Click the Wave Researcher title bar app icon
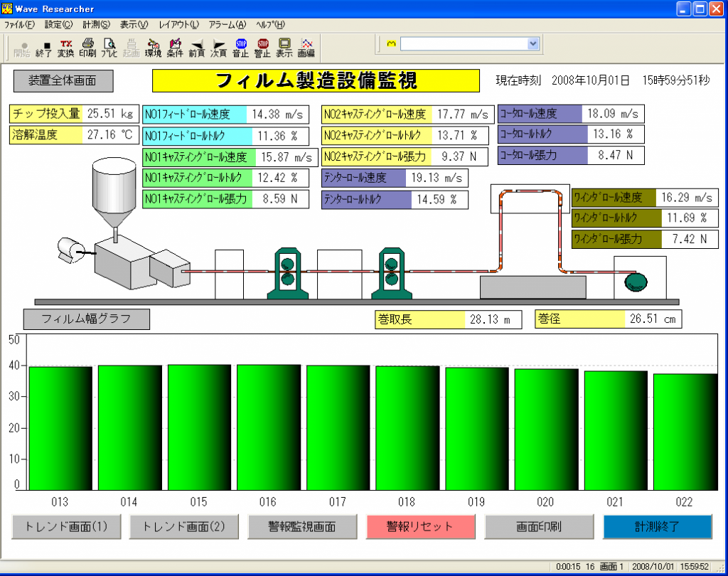 click(7, 9)
